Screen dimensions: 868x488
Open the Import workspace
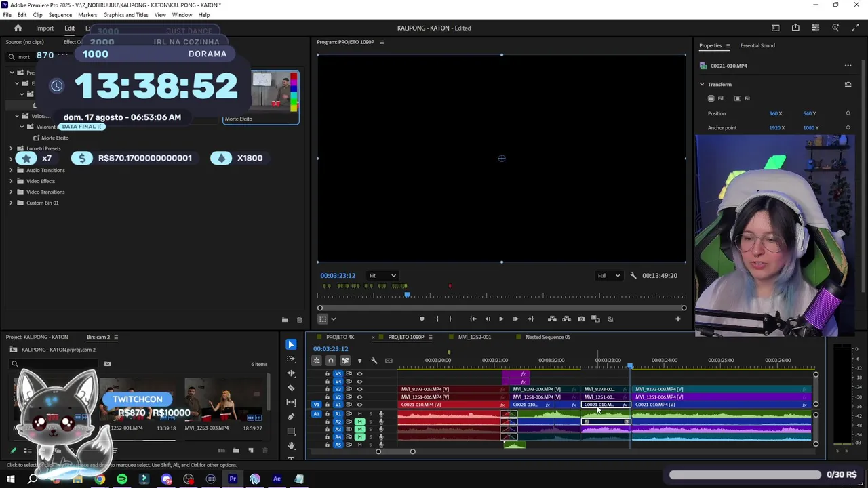pos(45,28)
